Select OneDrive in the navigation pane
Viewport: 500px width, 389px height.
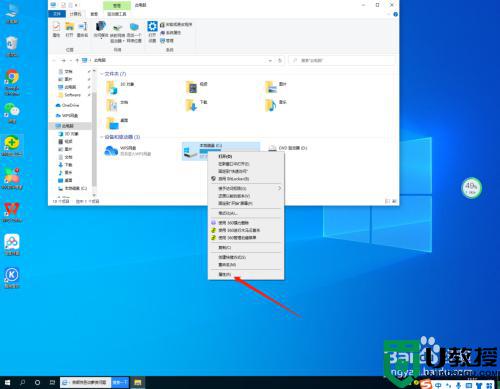click(70, 105)
